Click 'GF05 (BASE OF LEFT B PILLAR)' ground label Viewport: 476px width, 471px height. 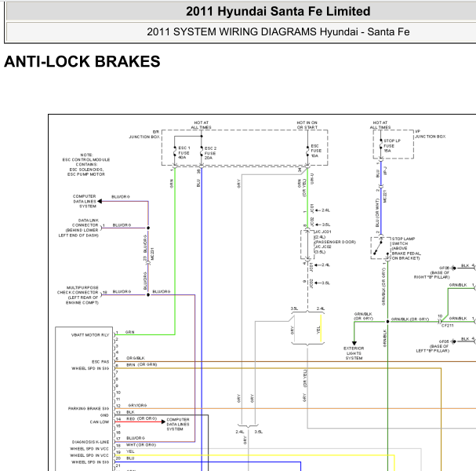click(433, 346)
